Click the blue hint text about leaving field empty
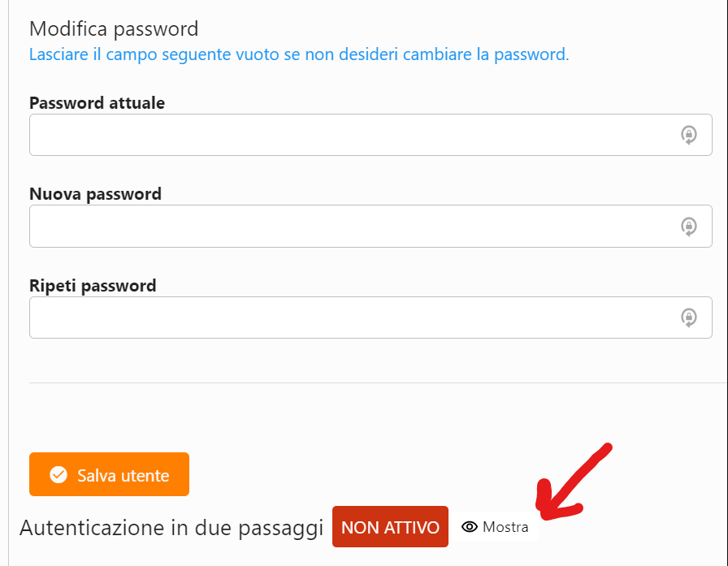 click(x=299, y=55)
